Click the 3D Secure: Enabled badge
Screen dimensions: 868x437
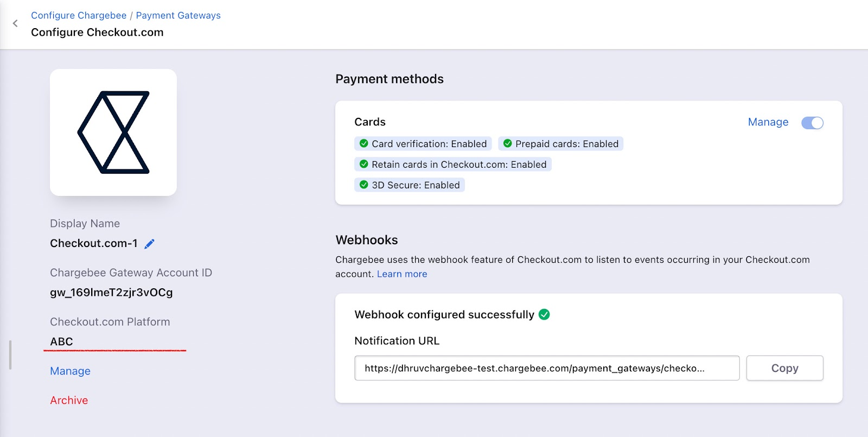pyautogui.click(x=415, y=185)
